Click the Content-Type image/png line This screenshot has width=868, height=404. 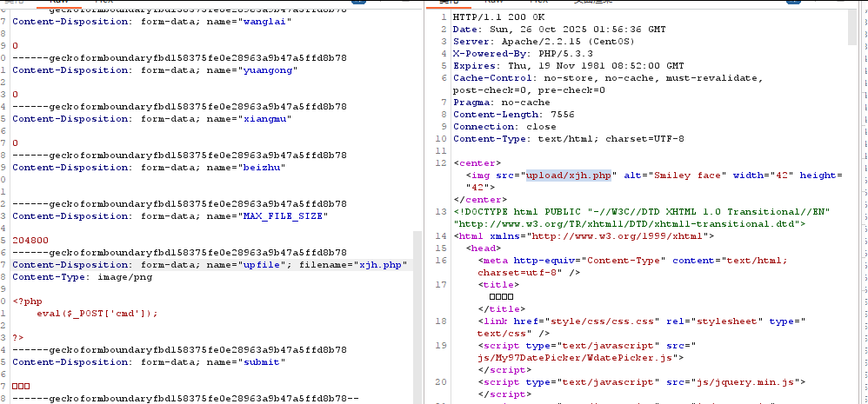click(82, 277)
